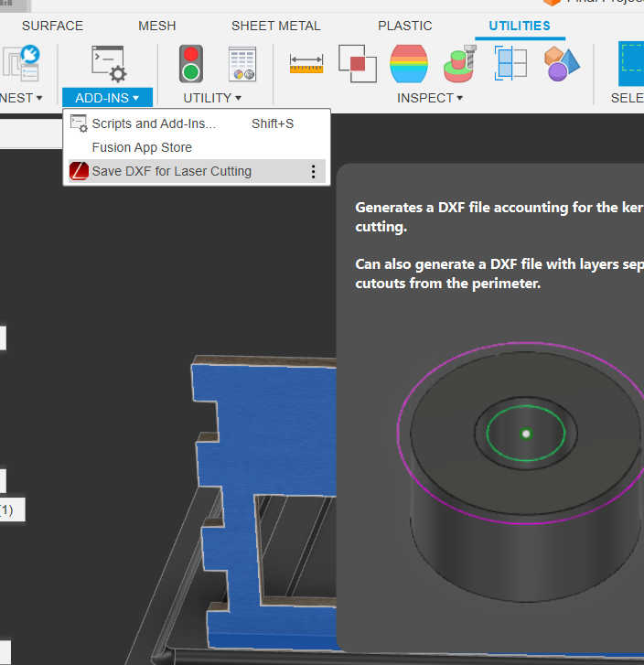Click the calculator-style Utility icon
Image resolution: width=644 pixels, height=665 pixels.
(x=242, y=63)
